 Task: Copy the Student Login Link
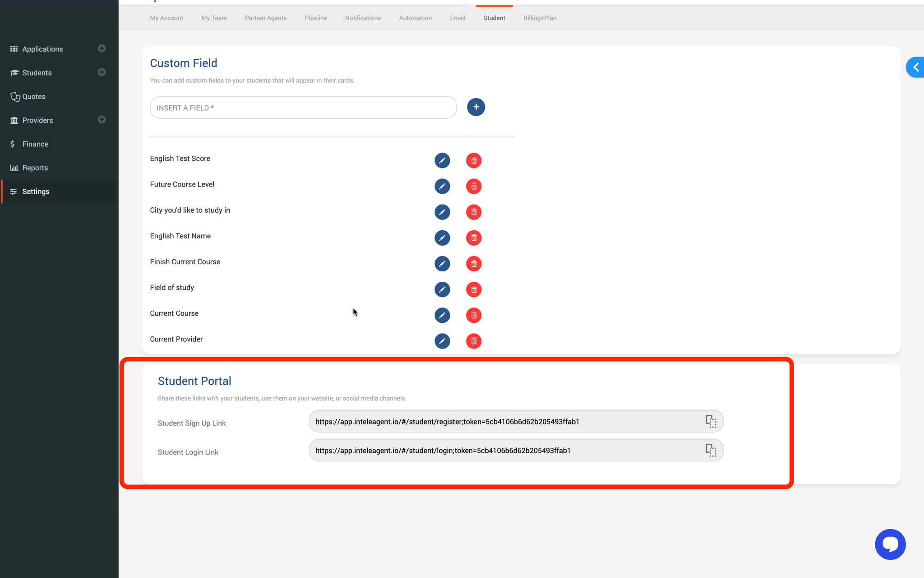pos(711,450)
